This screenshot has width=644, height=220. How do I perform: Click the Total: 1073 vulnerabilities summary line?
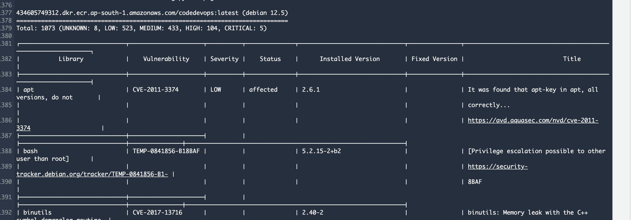(142, 28)
